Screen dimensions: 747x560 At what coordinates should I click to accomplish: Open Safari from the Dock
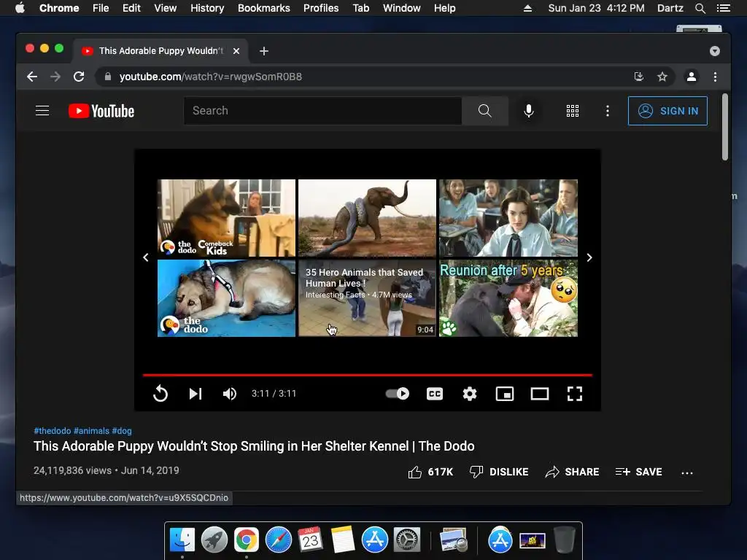tap(279, 540)
